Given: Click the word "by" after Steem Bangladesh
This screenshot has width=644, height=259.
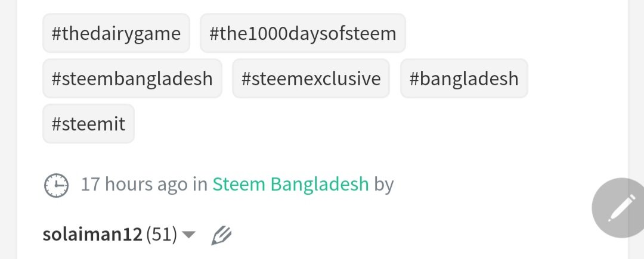Looking at the screenshot, I should tap(383, 185).
